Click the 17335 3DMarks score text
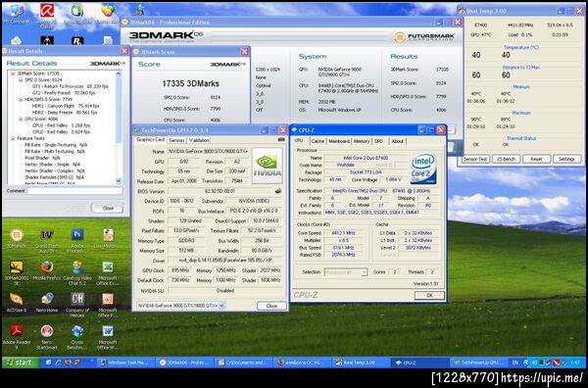 coord(190,83)
